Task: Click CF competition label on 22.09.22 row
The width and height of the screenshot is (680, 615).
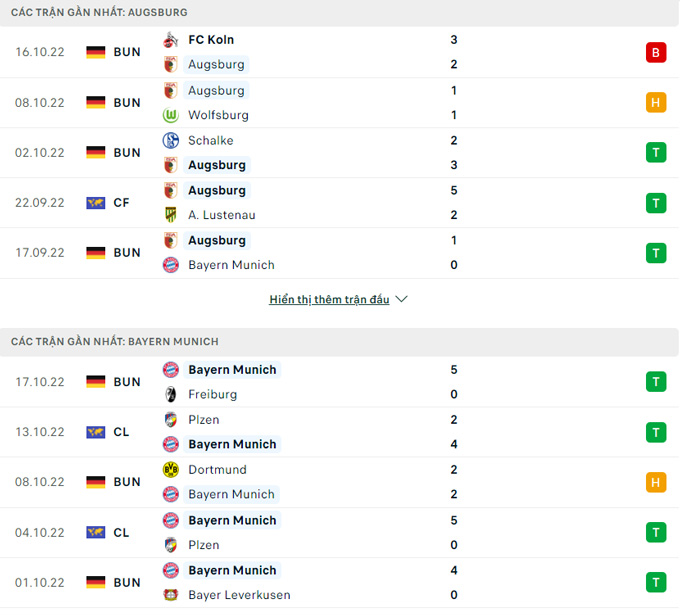Action: [121, 203]
